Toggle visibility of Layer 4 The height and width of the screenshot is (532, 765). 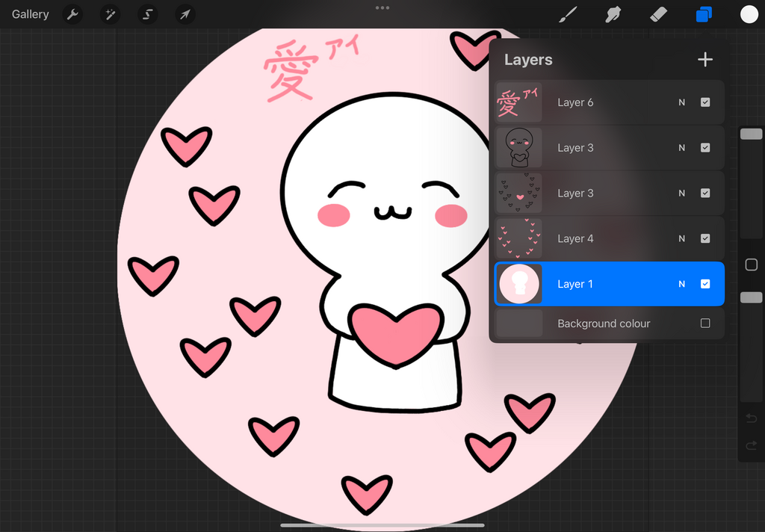point(705,238)
